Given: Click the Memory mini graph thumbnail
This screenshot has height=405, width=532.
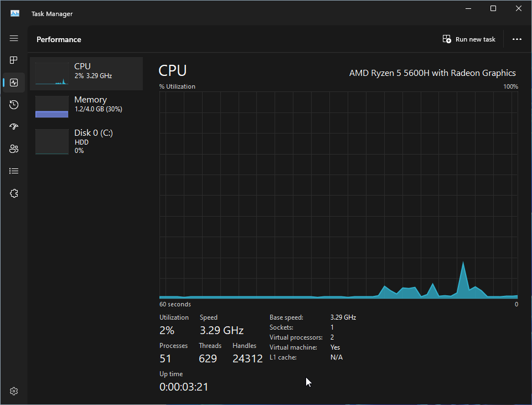Looking at the screenshot, I should [x=52, y=106].
